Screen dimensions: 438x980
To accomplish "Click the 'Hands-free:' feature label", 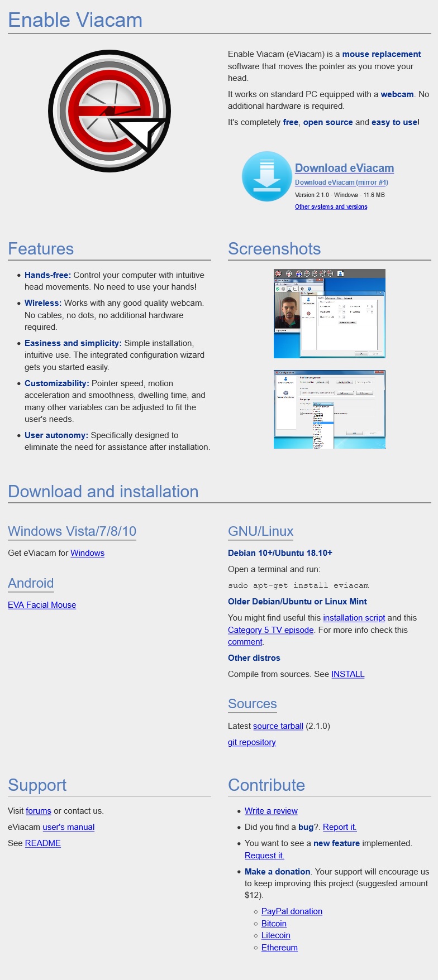I will (x=47, y=275).
